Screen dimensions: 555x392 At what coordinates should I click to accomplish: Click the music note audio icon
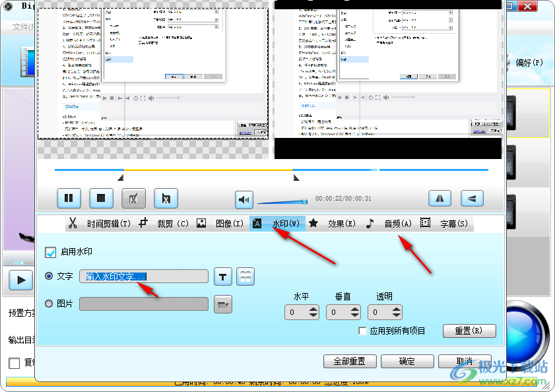[x=370, y=223]
